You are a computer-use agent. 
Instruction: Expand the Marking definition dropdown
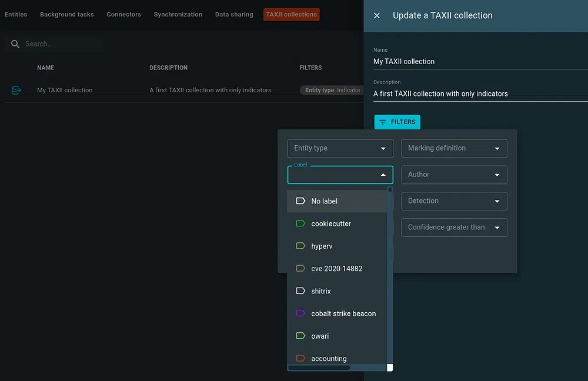tap(454, 148)
